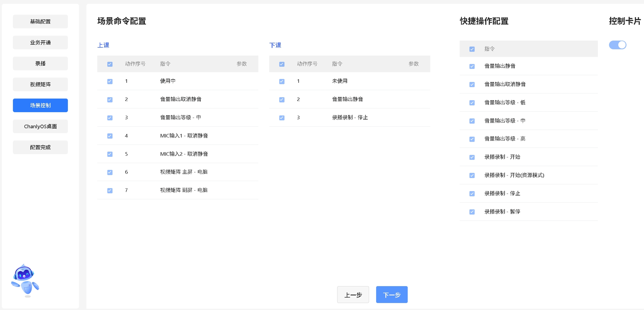Uncheck 录播录制 - 开始(资源模式) checkbox
644x310 pixels.
point(472,175)
